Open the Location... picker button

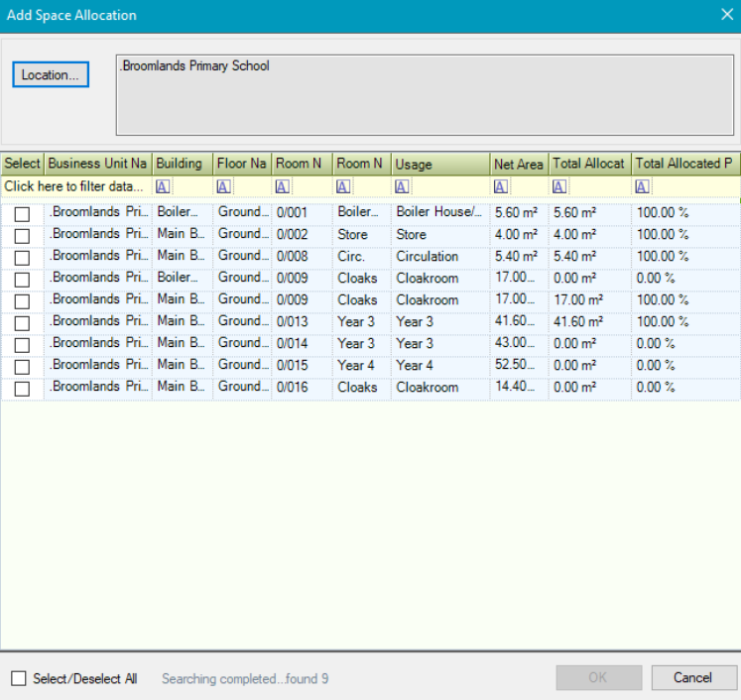51,74
